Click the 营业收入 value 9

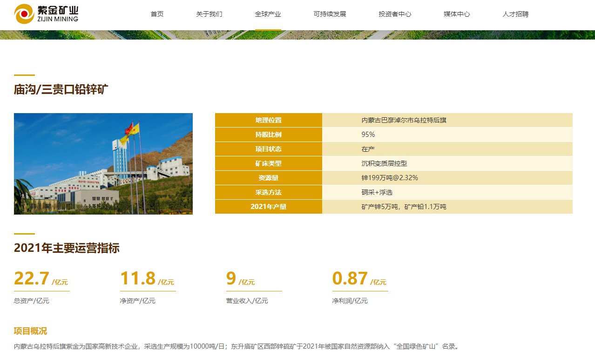[x=231, y=278]
